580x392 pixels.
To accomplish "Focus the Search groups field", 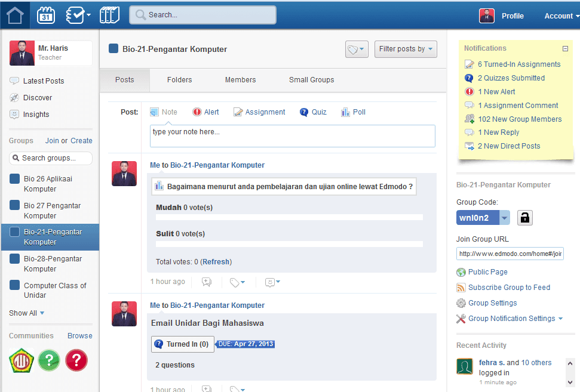I will [51, 158].
